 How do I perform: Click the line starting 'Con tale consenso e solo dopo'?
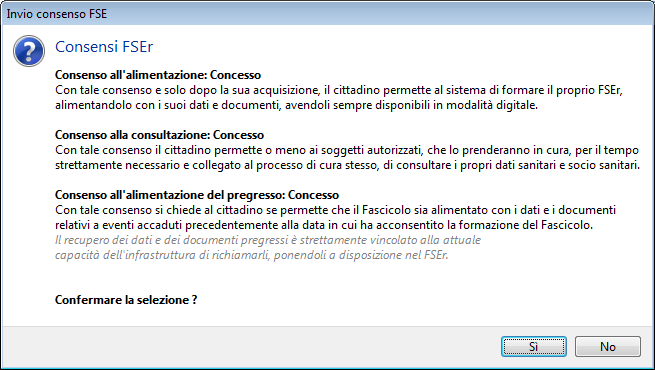pos(339,90)
